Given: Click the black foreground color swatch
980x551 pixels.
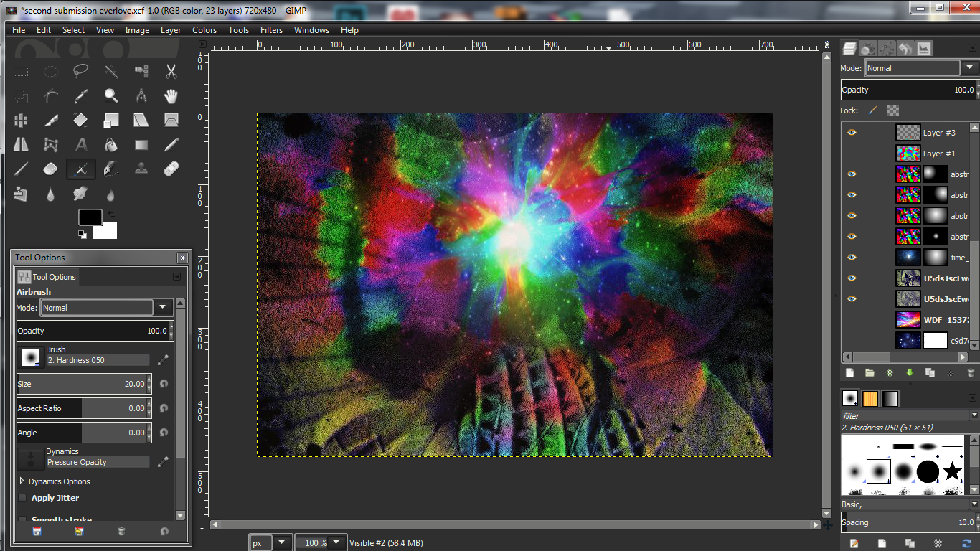Looking at the screenshot, I should (90, 217).
